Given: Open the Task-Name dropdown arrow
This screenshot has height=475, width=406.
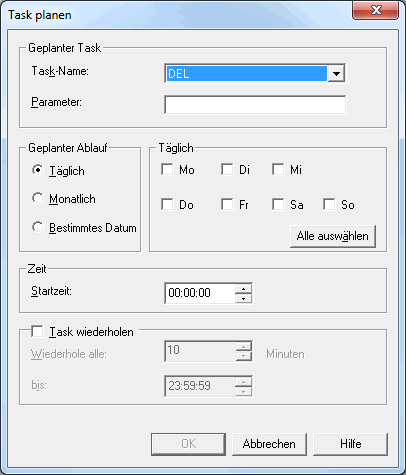Looking at the screenshot, I should 336,73.
